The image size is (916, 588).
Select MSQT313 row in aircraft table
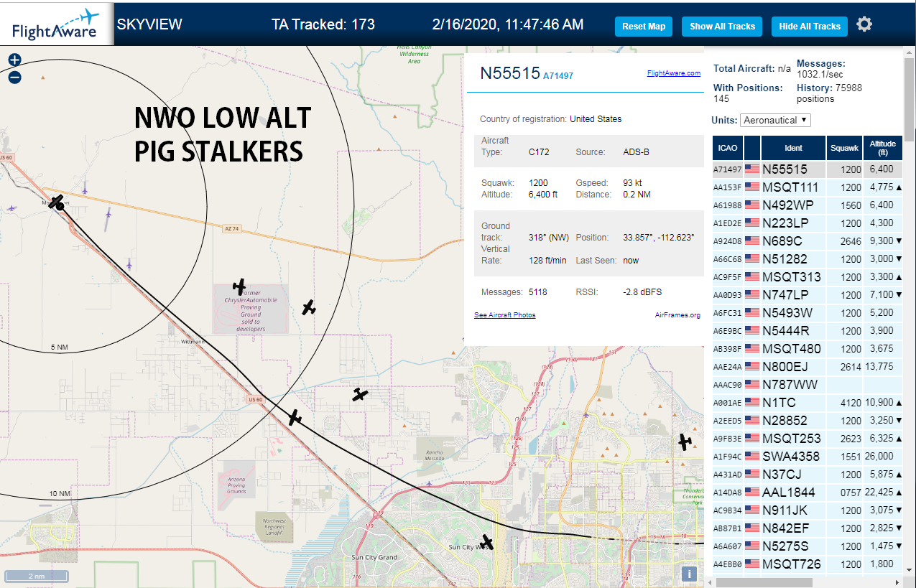point(808,277)
